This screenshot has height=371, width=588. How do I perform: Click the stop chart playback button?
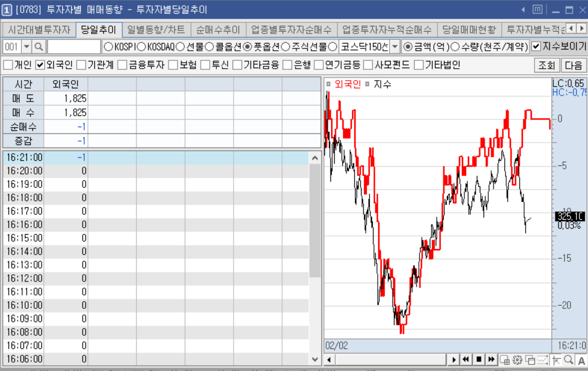point(479,360)
